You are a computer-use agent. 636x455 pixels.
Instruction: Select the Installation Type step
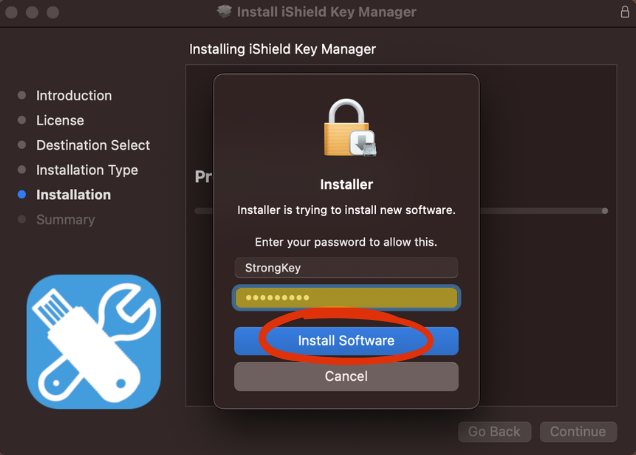[x=87, y=170]
